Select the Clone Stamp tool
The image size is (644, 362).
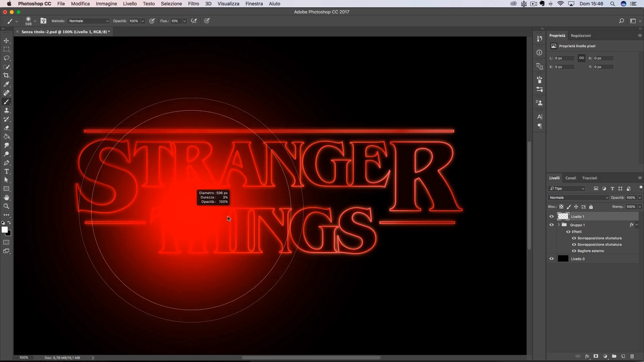point(6,111)
